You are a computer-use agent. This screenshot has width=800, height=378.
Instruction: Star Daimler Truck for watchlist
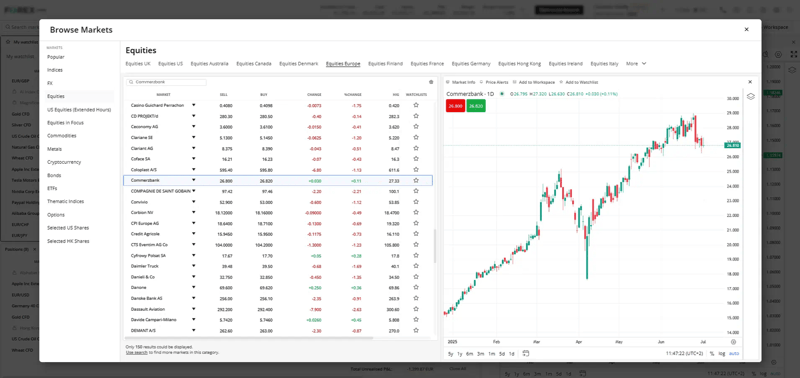click(x=416, y=266)
